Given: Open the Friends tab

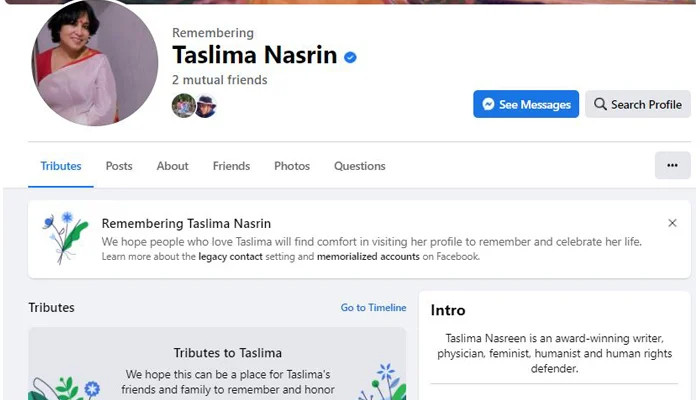Looking at the screenshot, I should point(231,166).
